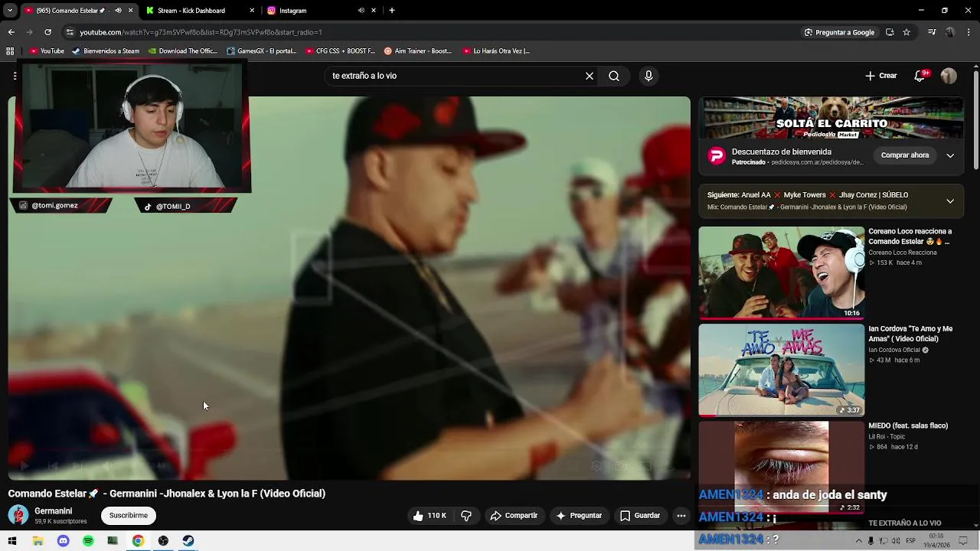Reload the page in Chrome
Viewport: 980px width, 551px height.
click(47, 32)
